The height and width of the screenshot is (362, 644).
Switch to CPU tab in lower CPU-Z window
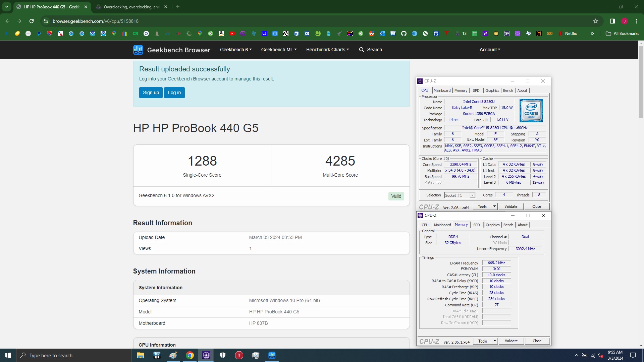(x=425, y=225)
